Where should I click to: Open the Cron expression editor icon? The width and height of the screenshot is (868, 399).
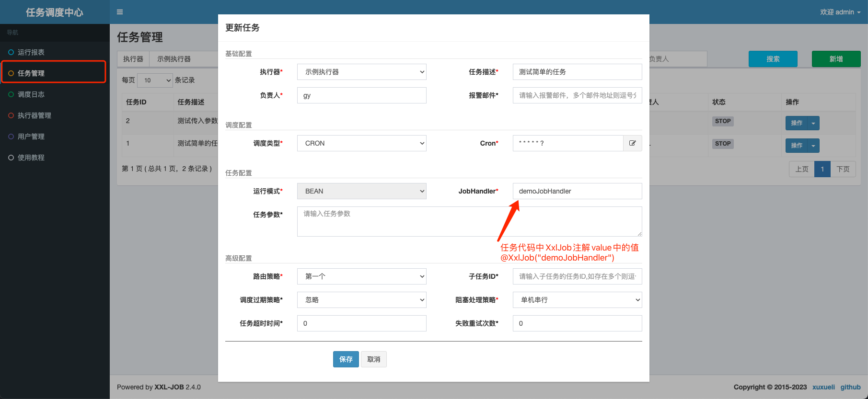632,143
